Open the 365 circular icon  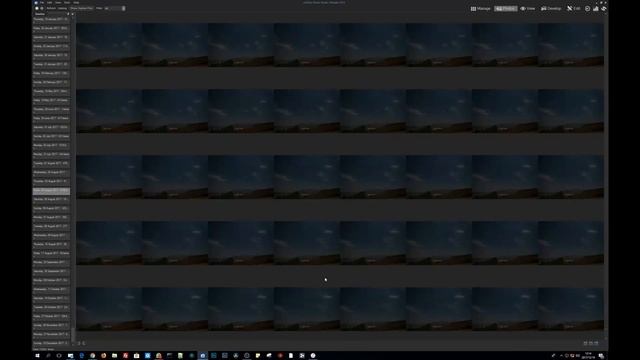click(x=587, y=8)
